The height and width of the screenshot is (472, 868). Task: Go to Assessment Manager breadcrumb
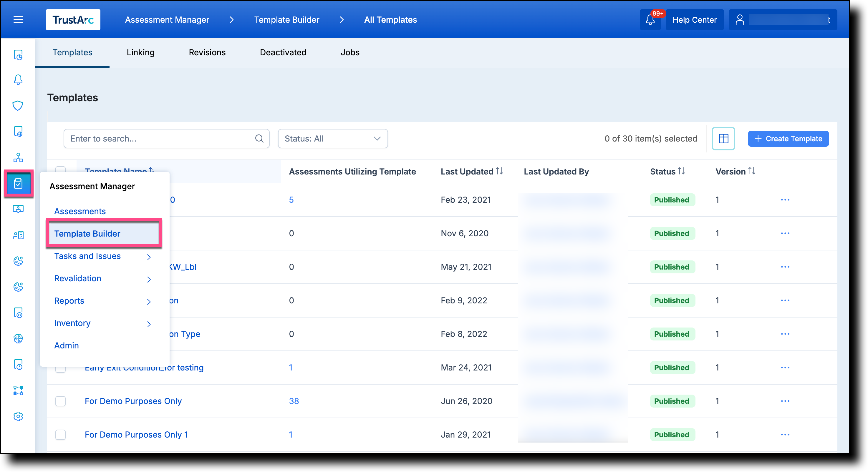[167, 20]
